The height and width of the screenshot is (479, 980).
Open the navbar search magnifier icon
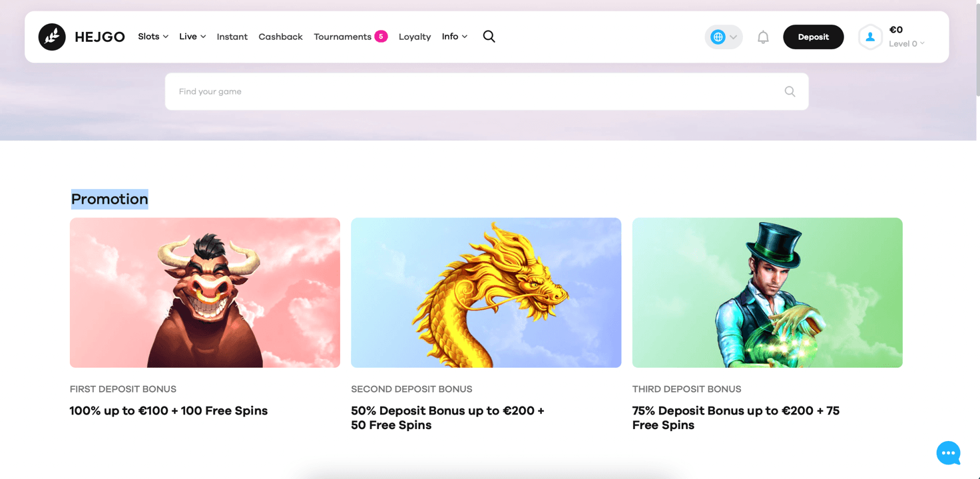(x=489, y=37)
